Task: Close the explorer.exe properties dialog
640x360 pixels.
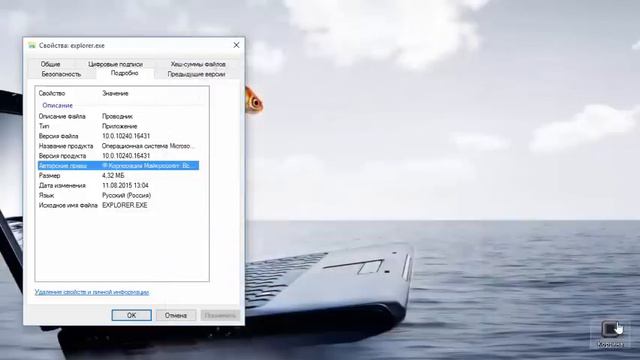Action: (x=236, y=45)
